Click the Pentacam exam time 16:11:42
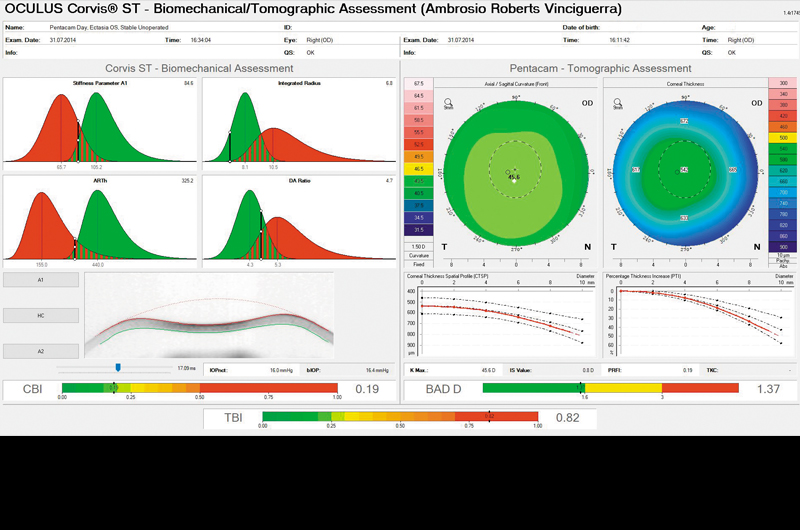 [x=619, y=40]
